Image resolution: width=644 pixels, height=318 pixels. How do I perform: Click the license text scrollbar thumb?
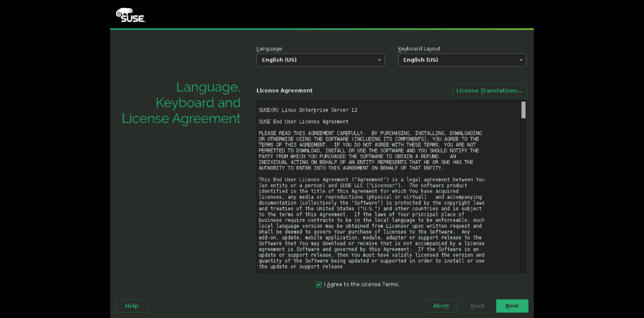pos(523,110)
